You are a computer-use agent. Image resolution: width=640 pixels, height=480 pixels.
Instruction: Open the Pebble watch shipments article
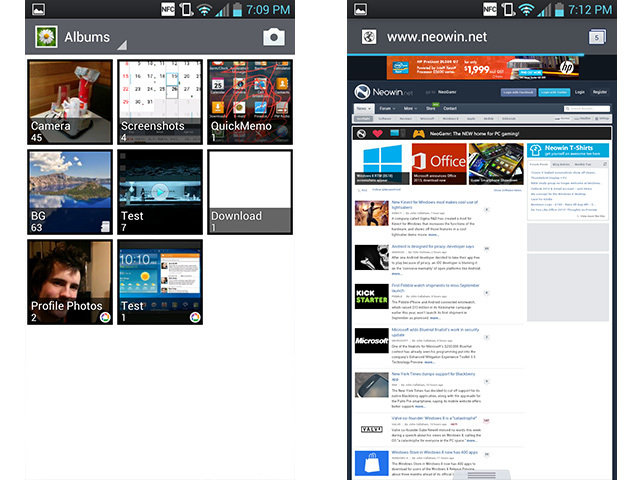435,288
